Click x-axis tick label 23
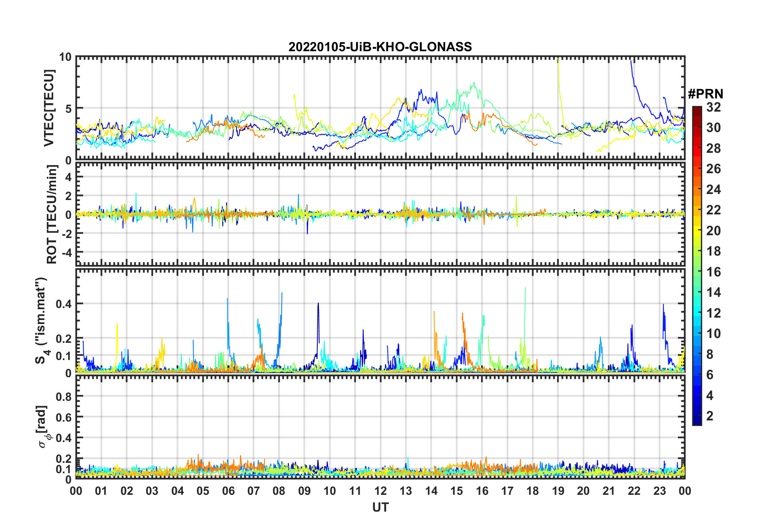Viewport: 761px width, 532px height. [659, 491]
